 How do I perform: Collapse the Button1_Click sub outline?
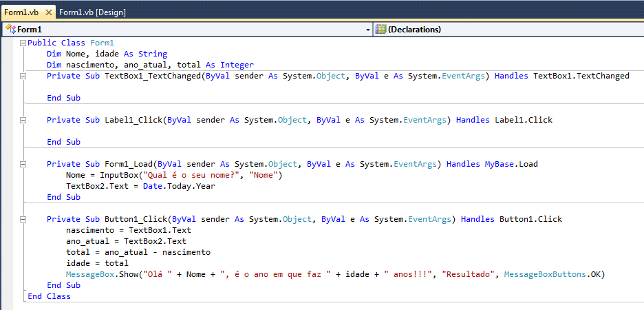click(23, 219)
